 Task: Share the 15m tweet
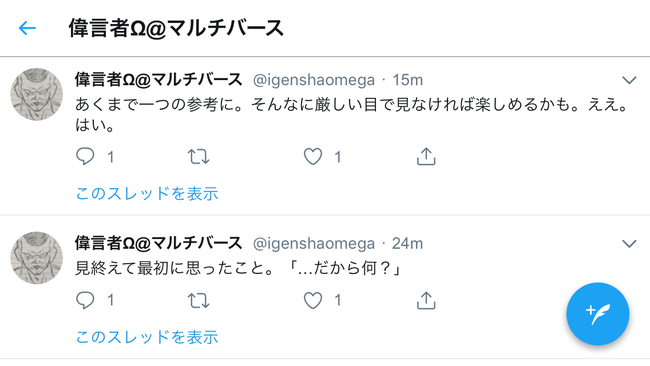click(426, 157)
